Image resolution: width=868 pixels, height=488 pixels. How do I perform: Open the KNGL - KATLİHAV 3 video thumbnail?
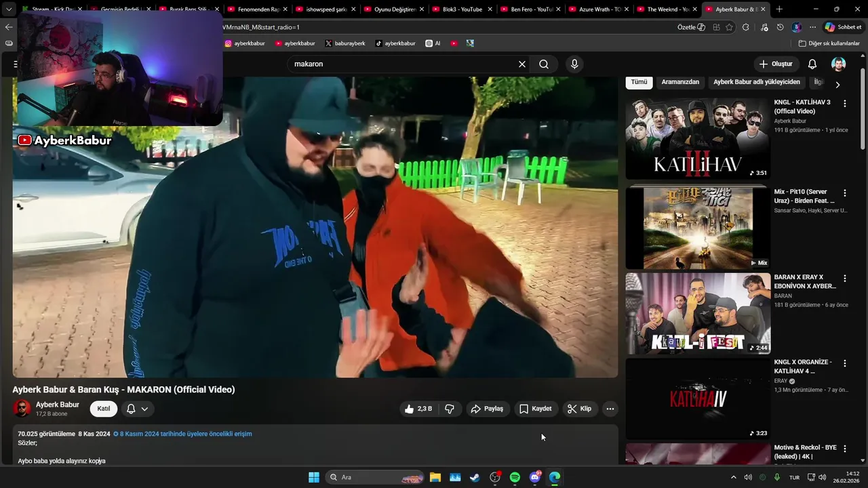click(x=698, y=138)
